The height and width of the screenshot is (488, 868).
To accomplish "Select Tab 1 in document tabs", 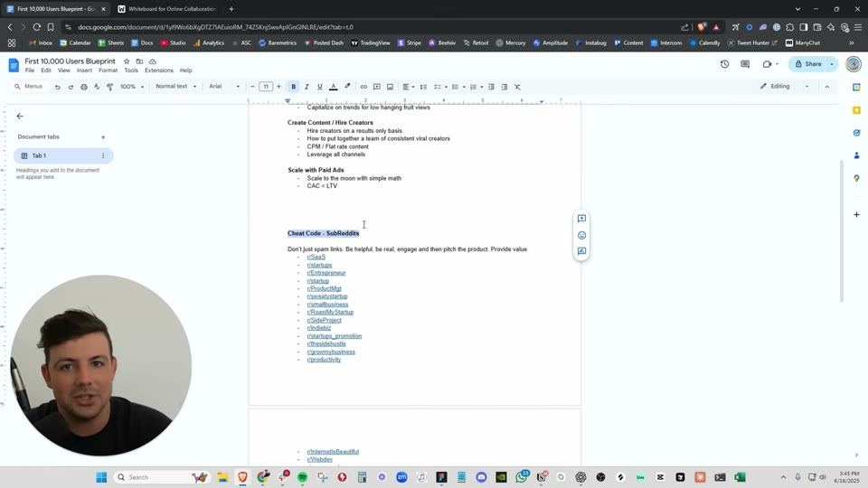I will [x=63, y=156].
